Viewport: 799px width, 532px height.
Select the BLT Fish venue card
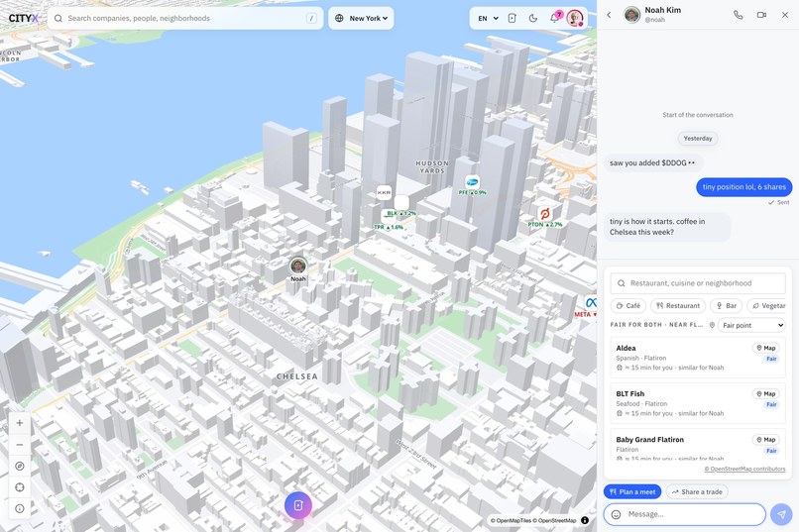pos(698,403)
